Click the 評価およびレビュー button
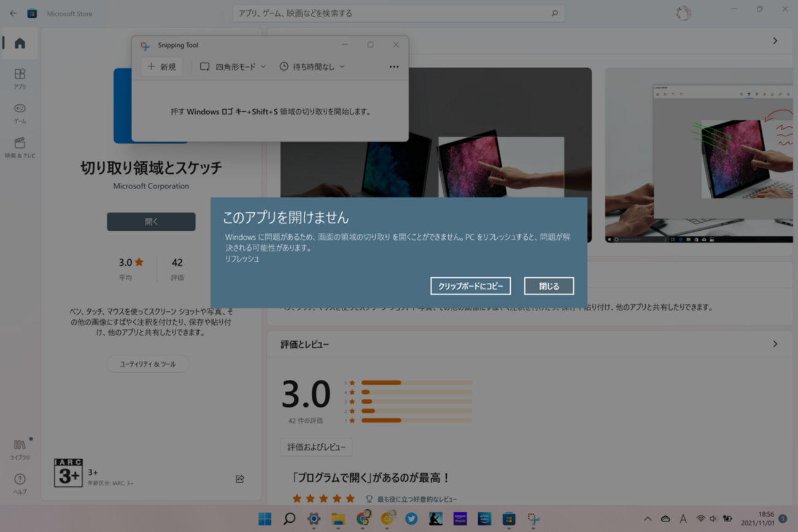This screenshot has width=798, height=532. tap(316, 447)
